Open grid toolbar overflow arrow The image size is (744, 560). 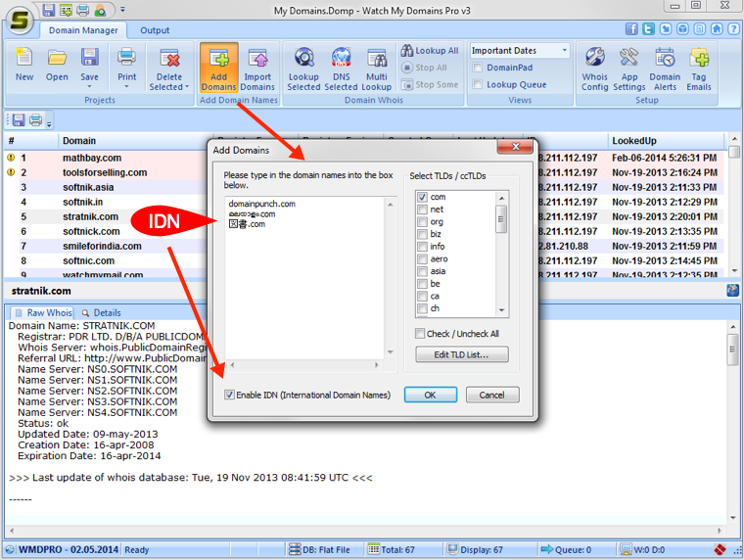[49, 124]
